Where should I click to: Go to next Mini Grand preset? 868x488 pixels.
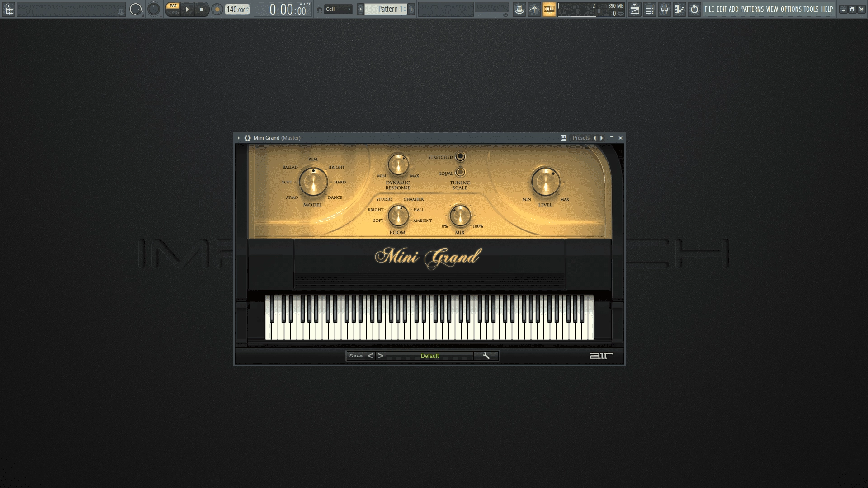click(381, 356)
